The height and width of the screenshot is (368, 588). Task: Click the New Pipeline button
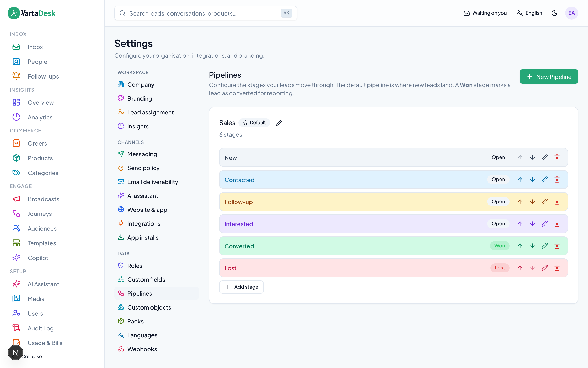click(549, 77)
